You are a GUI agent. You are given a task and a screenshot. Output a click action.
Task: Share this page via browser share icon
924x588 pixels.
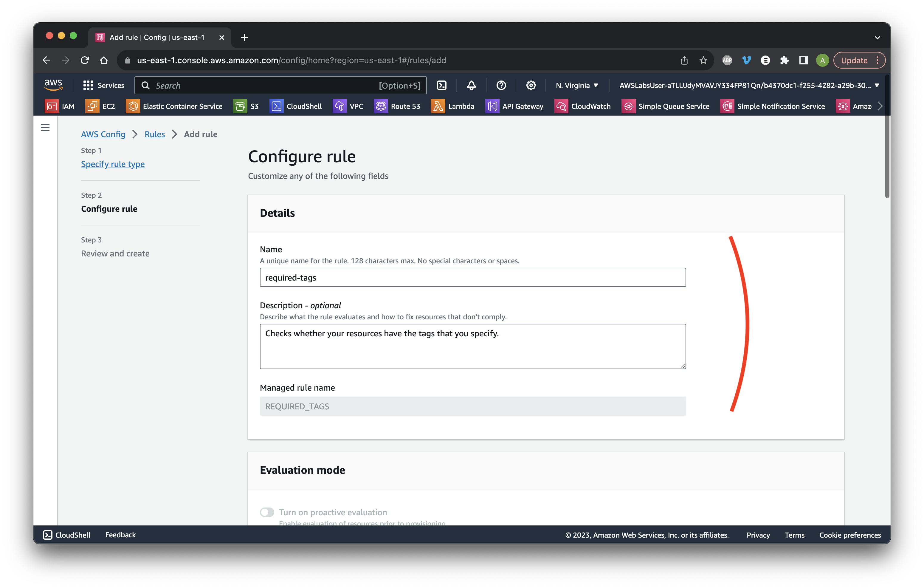[x=684, y=60]
